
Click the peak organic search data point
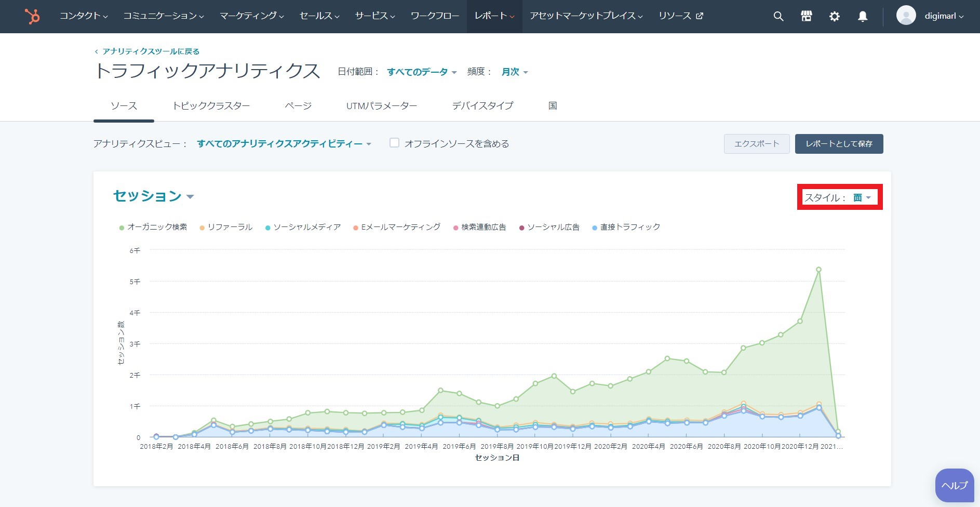pyautogui.click(x=818, y=270)
